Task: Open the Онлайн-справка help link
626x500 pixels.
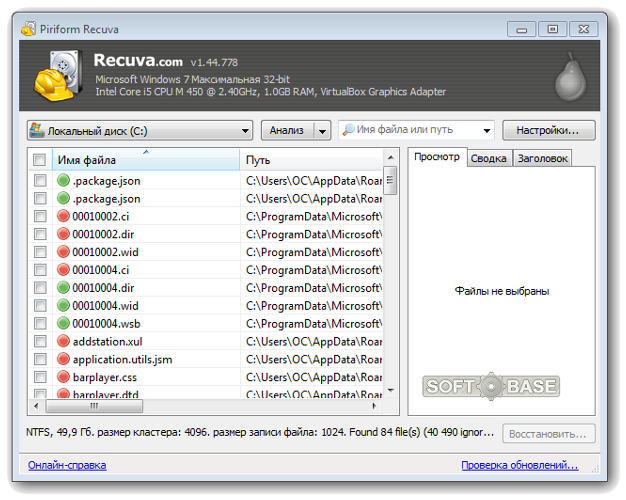Action: tap(67, 465)
